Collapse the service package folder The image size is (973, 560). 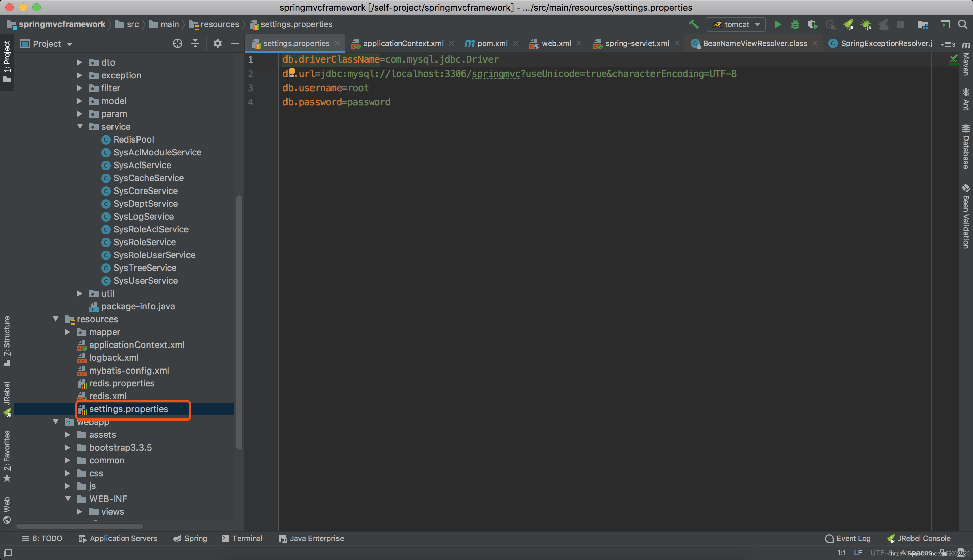[80, 127]
